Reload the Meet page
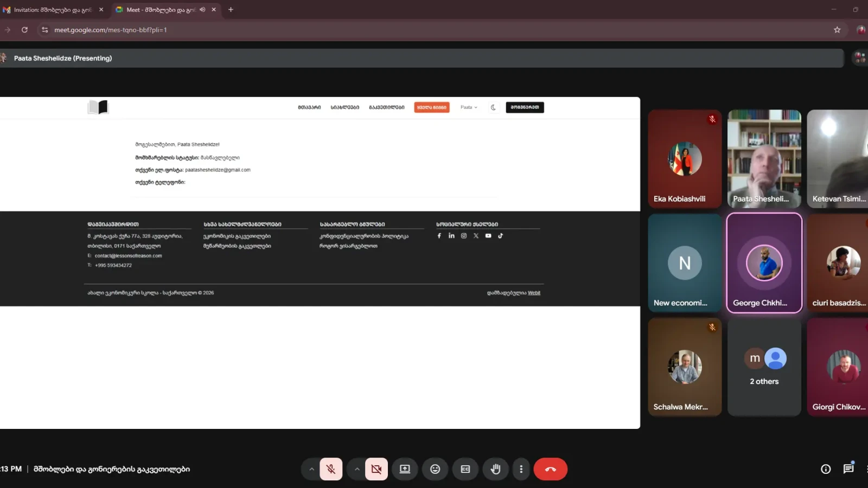The height and width of the screenshot is (488, 868). click(24, 30)
